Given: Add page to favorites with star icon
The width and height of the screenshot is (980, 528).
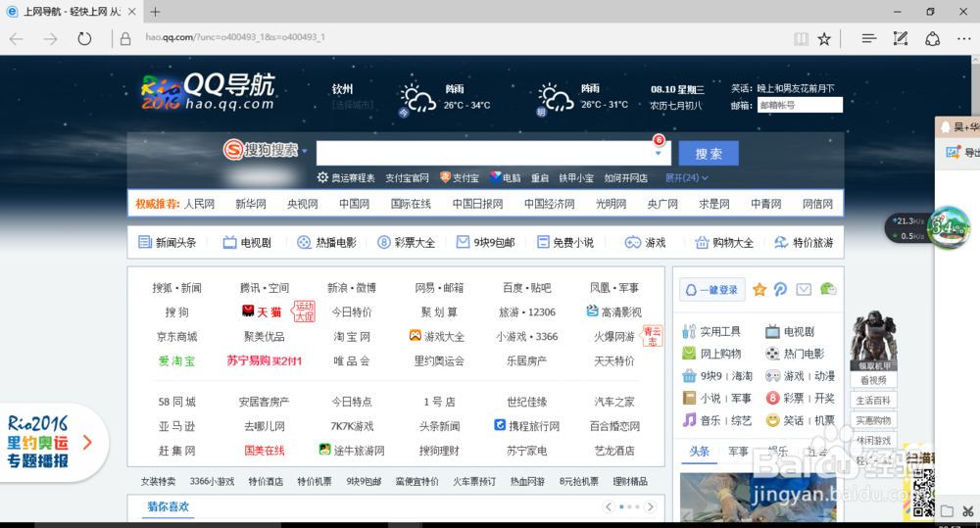Looking at the screenshot, I should point(824,39).
